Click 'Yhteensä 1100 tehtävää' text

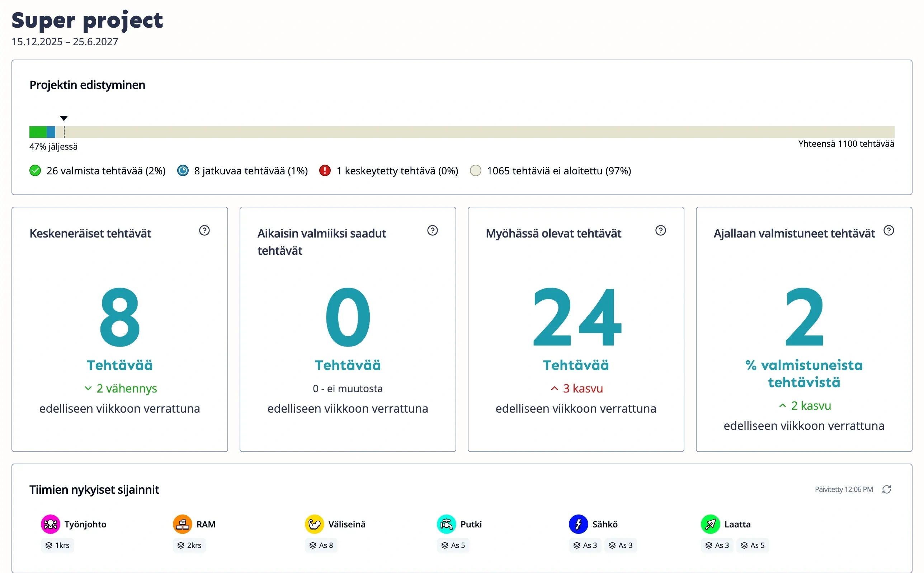[x=846, y=144]
